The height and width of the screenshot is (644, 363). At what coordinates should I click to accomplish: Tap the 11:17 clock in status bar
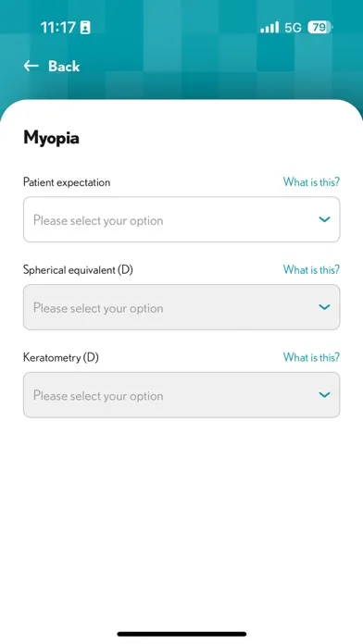point(58,28)
